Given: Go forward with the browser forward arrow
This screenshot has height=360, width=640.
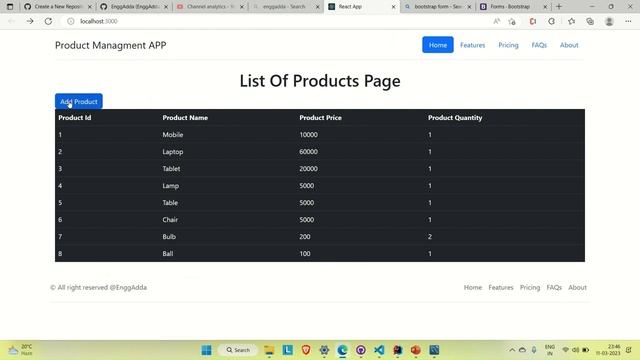Looking at the screenshot, I should [x=30, y=21].
